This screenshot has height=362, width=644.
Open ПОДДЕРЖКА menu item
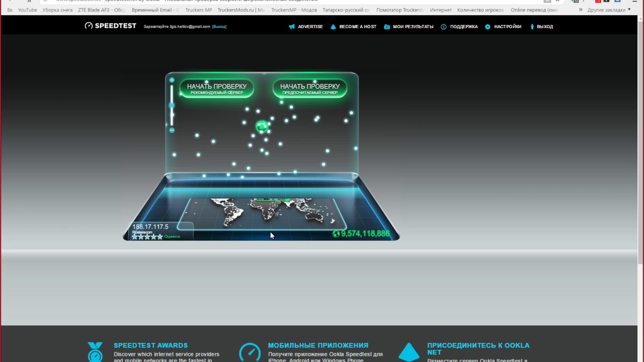(464, 27)
